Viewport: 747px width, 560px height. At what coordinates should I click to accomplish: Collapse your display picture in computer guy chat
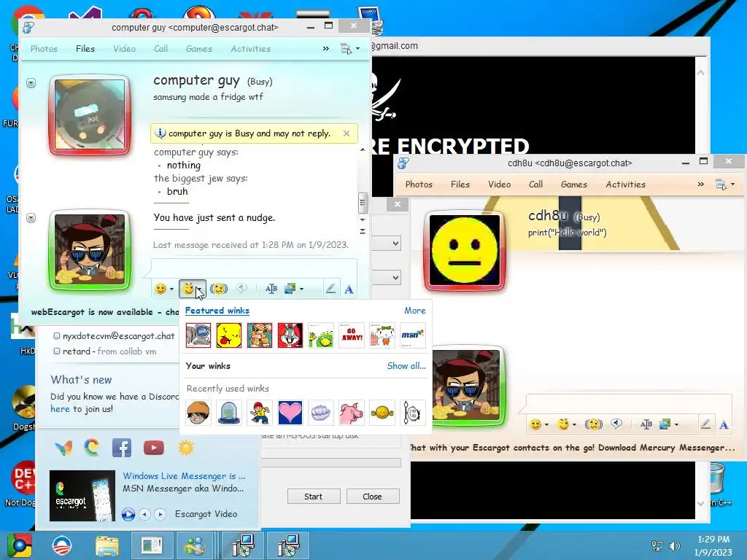coord(31,217)
